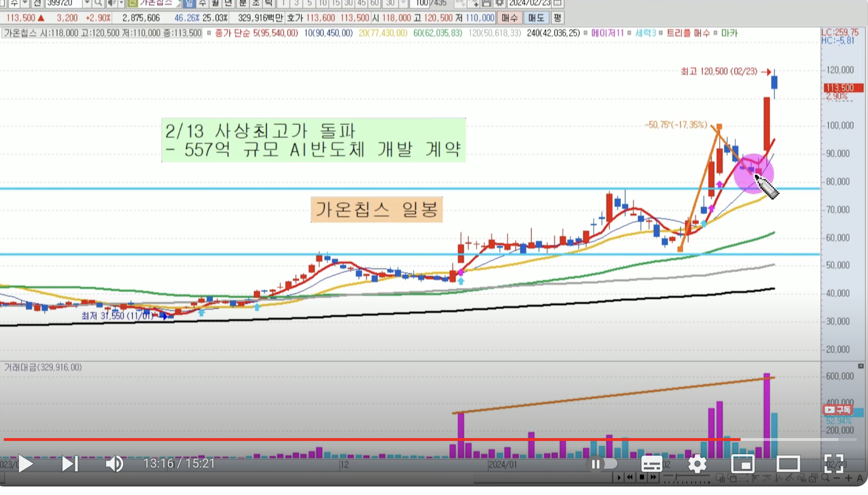Viewport: 868px width, 495px height.
Task: Click the 최고 120,500 (02/23) label
Action: pos(719,72)
